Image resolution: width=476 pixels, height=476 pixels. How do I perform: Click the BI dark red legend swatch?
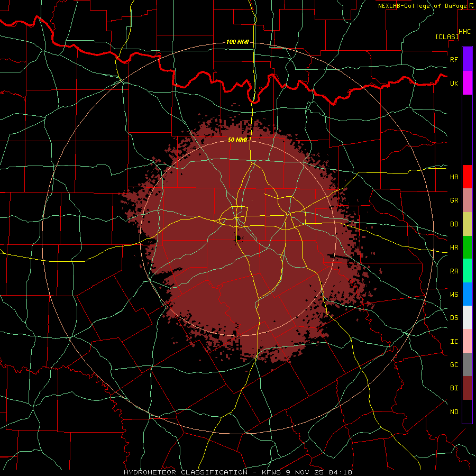tap(467, 388)
